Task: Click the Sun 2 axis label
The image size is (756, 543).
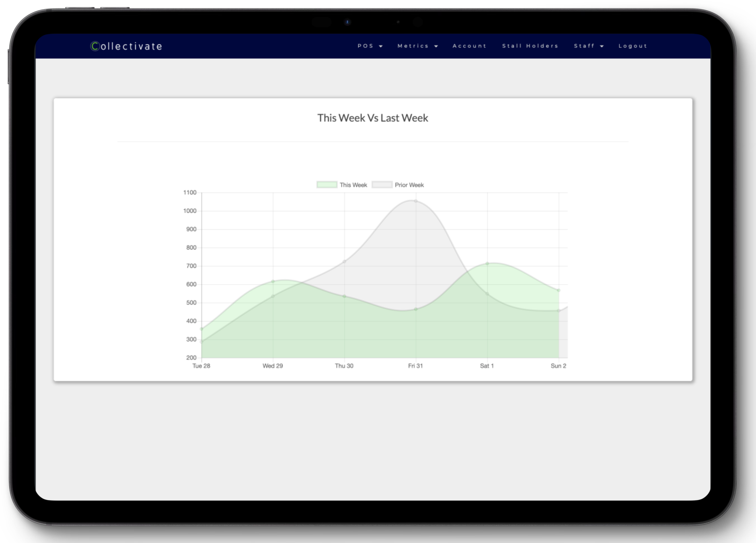Action: [558, 366]
